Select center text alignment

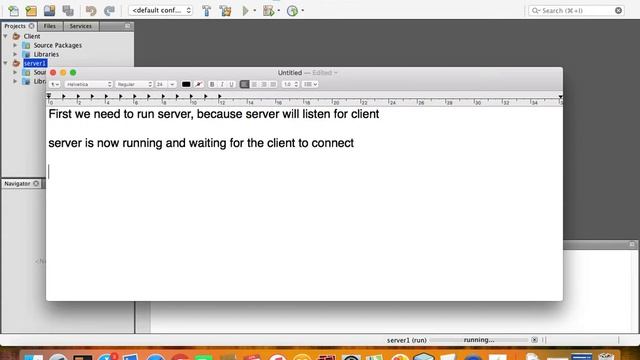(x=254, y=84)
